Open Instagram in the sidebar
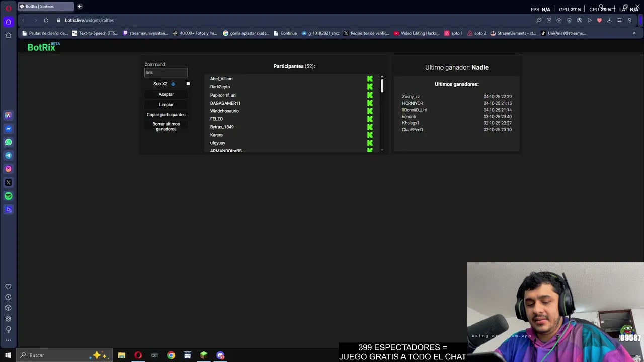The height and width of the screenshot is (362, 644). point(8,169)
